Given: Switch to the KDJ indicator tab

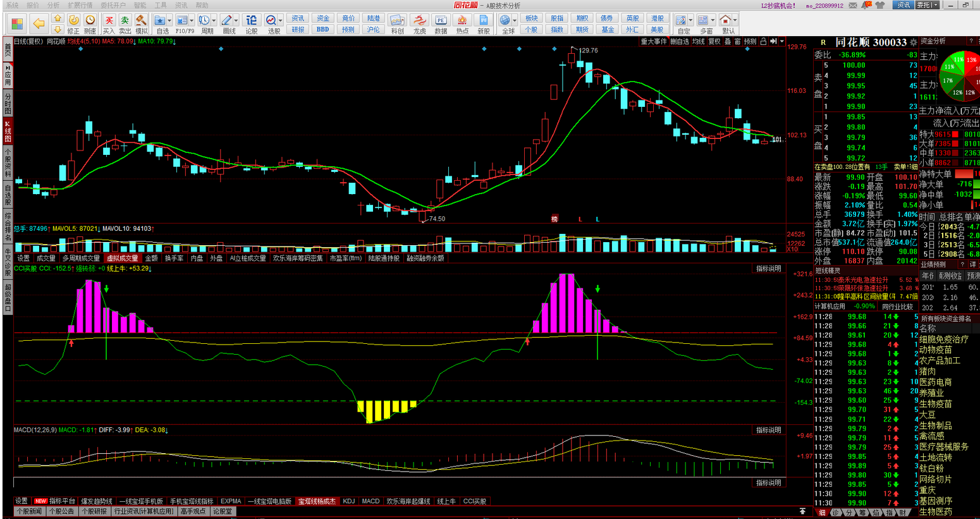Looking at the screenshot, I should (348, 501).
